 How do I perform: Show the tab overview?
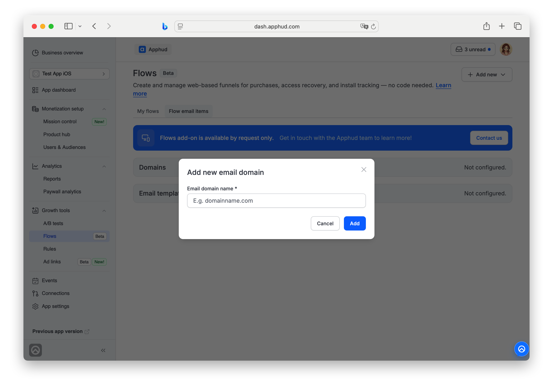point(517,26)
